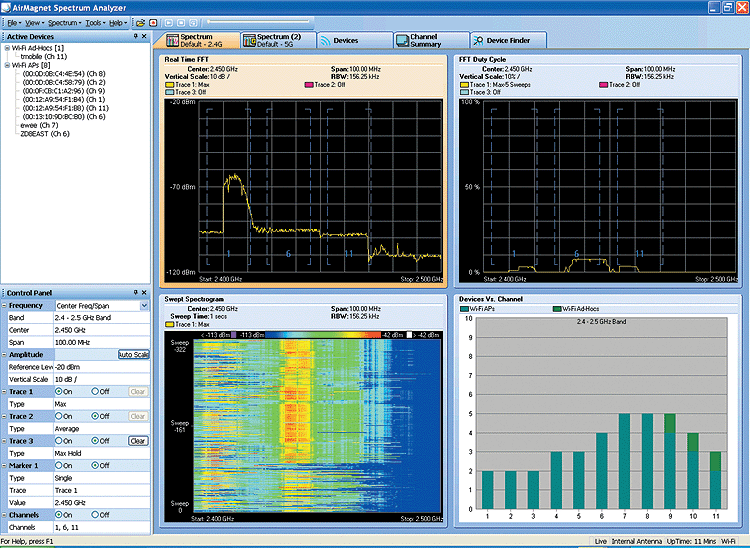Enable Trace 3 with the On radio

coord(58,440)
